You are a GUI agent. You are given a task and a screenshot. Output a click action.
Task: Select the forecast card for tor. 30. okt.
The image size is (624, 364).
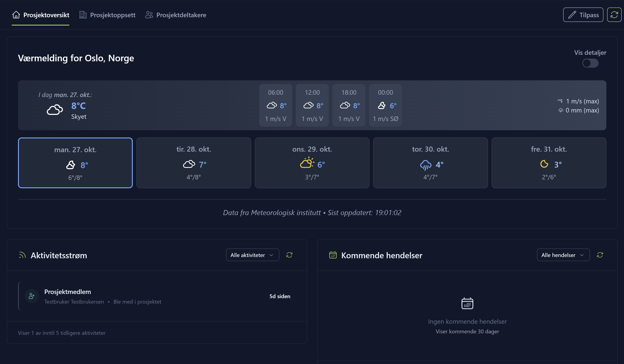[x=430, y=163]
